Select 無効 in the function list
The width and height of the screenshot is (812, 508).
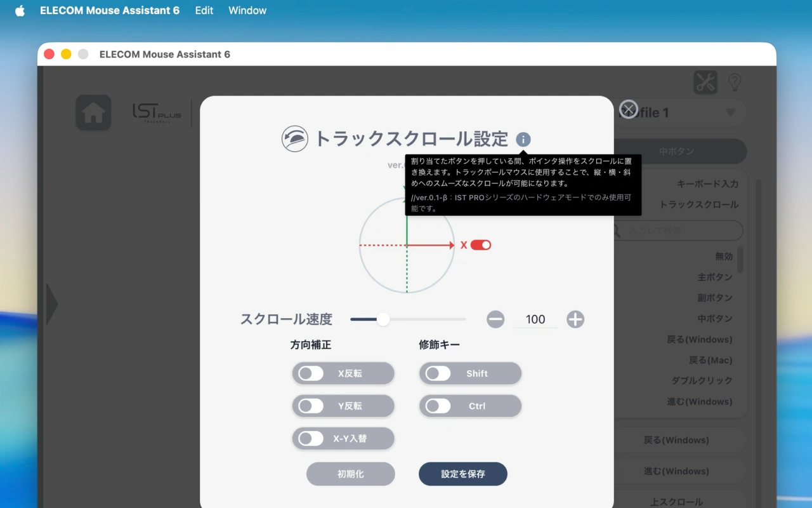pyautogui.click(x=724, y=257)
